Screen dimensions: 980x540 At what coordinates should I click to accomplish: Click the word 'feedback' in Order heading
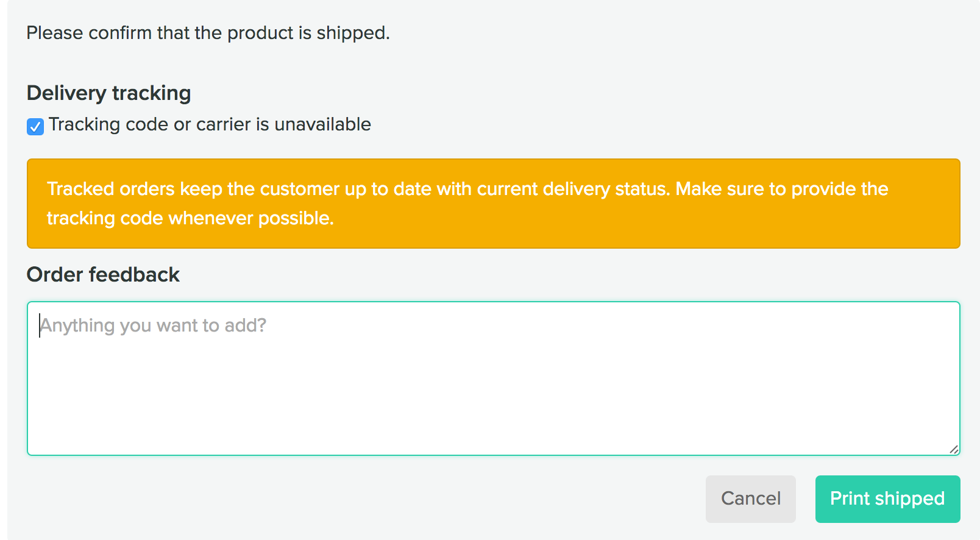coord(134,275)
